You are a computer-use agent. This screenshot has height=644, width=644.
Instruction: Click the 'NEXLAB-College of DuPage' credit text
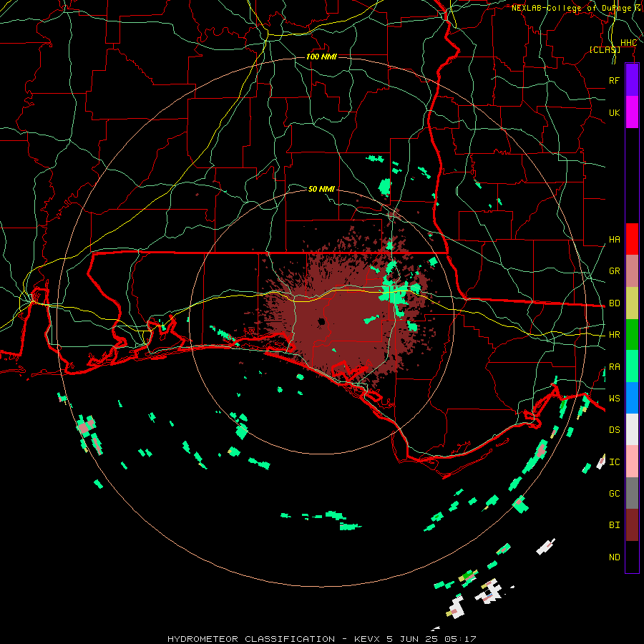[571, 8]
